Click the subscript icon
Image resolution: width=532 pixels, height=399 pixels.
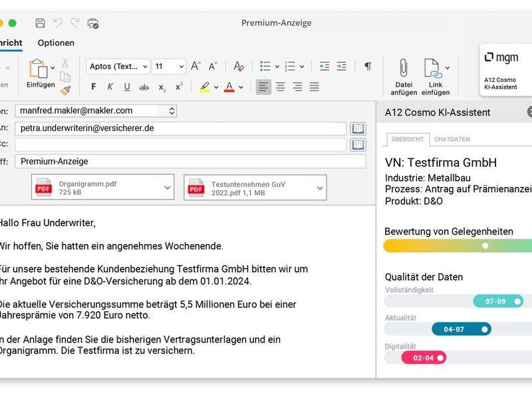coord(161,86)
